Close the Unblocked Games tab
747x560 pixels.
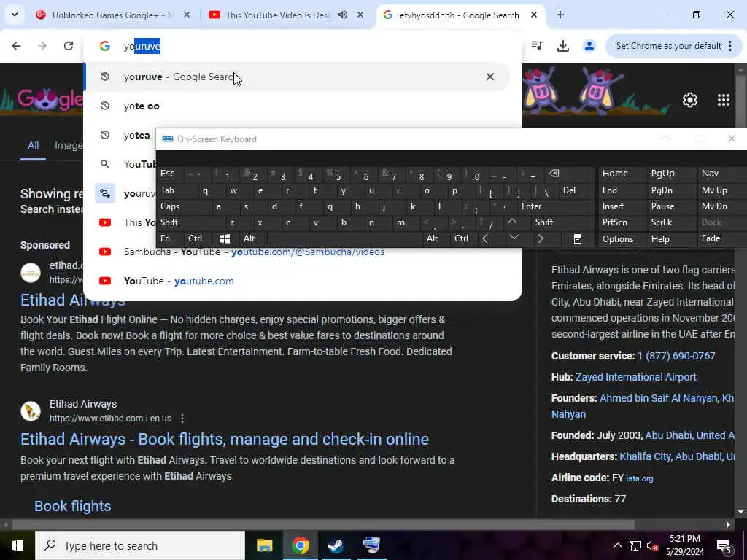pyautogui.click(x=187, y=15)
